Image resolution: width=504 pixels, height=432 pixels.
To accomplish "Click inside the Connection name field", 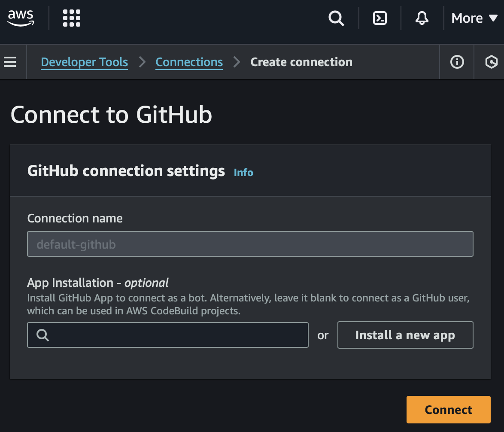I will coord(250,244).
